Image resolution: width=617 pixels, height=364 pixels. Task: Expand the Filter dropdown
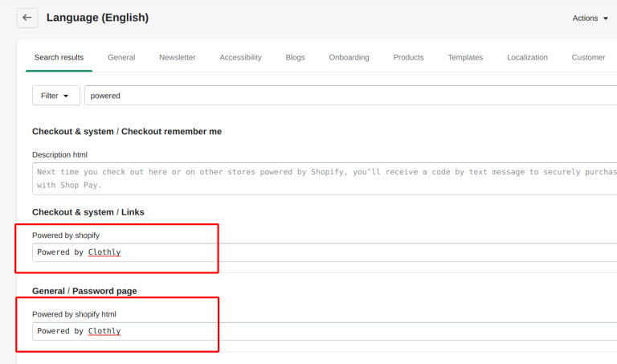55,96
